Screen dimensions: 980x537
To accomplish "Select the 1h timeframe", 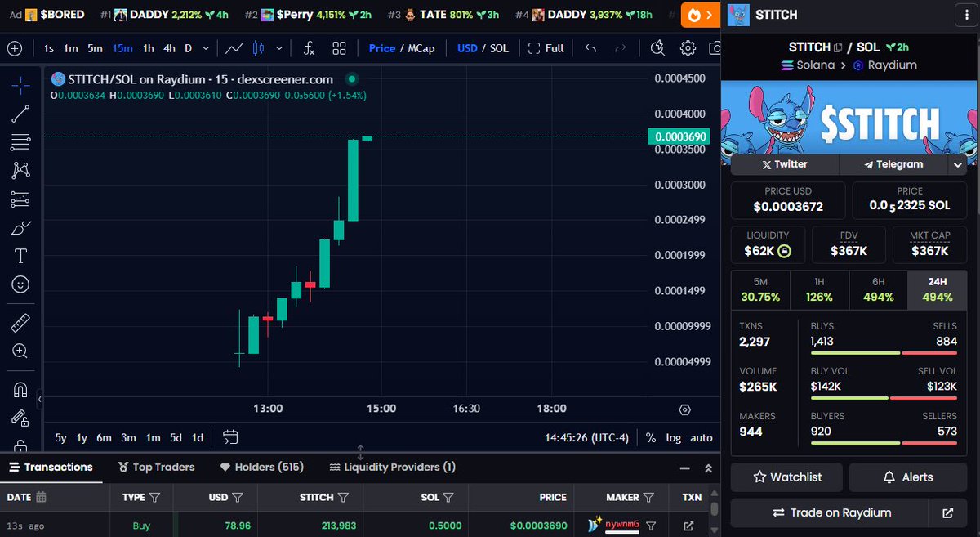I will click(x=148, y=48).
